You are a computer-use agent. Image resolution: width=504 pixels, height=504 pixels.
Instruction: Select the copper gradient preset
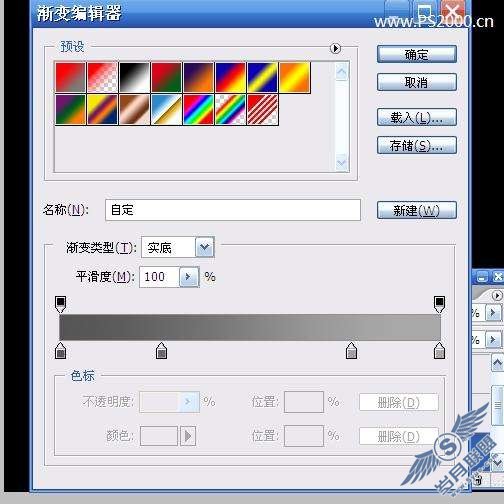coord(134,109)
